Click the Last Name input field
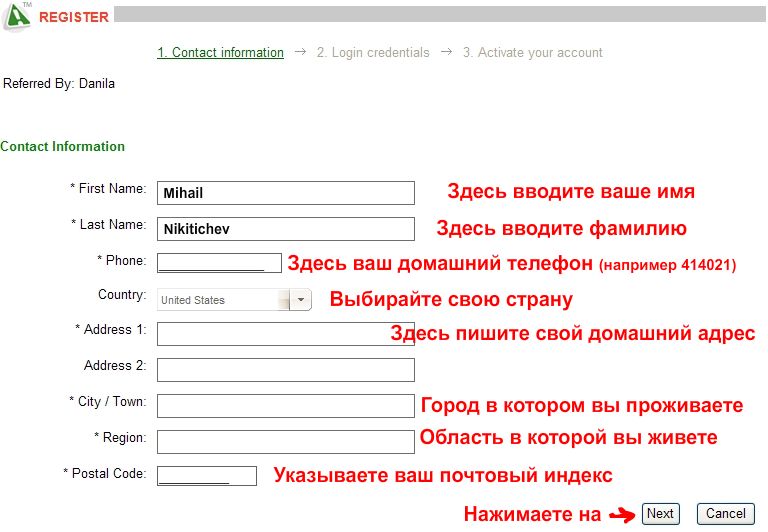The width and height of the screenshot is (768, 532). (286, 229)
